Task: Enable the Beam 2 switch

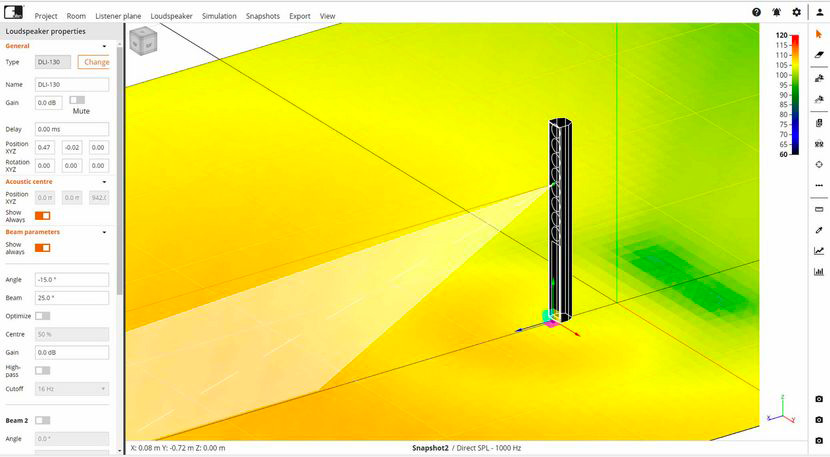Action: point(42,420)
